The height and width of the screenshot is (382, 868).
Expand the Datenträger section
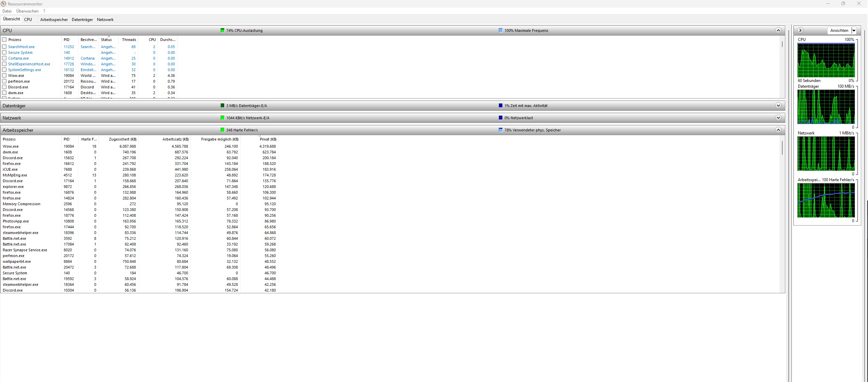click(x=778, y=106)
